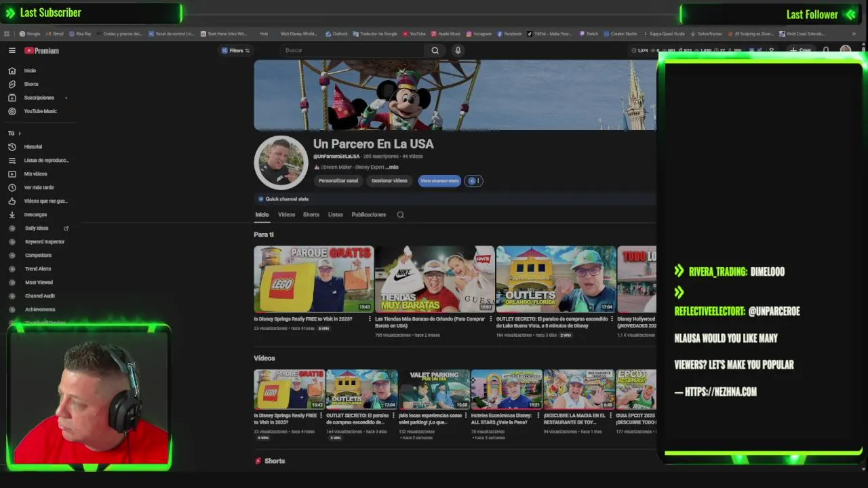Switch to the Inicio channel tab
Screen dimensions: 868x488
262,215
